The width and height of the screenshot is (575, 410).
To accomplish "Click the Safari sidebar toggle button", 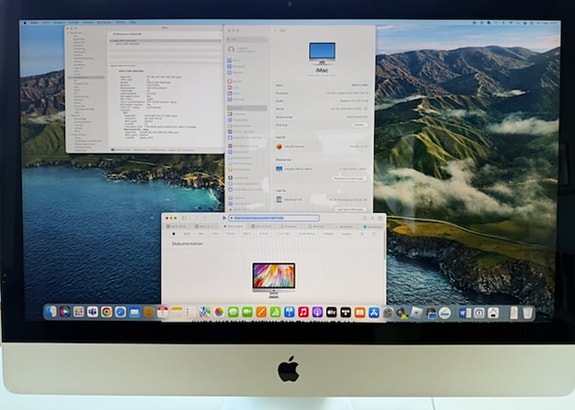I will [x=184, y=218].
